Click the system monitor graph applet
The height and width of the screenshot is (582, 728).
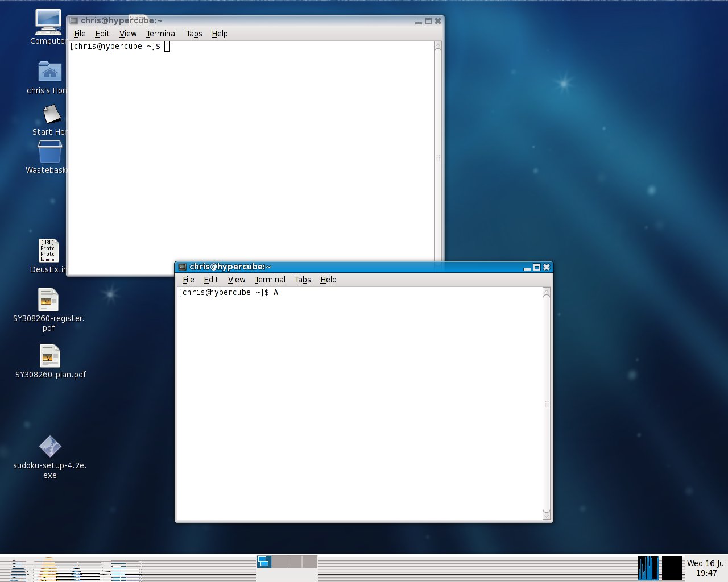[648, 568]
